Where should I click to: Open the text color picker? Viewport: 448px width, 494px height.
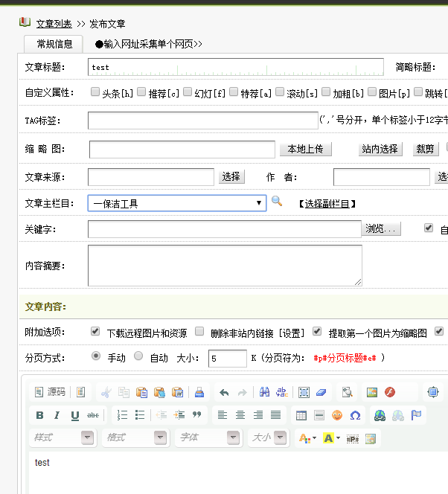point(307,438)
